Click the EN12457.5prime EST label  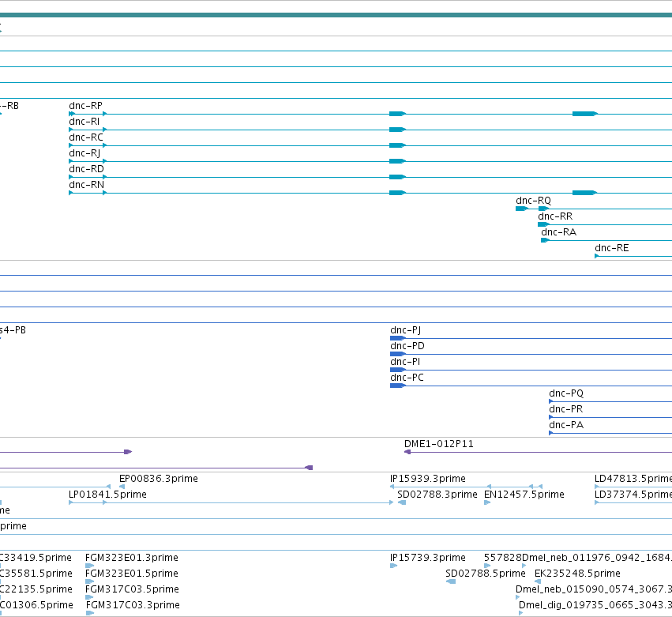pos(524,495)
